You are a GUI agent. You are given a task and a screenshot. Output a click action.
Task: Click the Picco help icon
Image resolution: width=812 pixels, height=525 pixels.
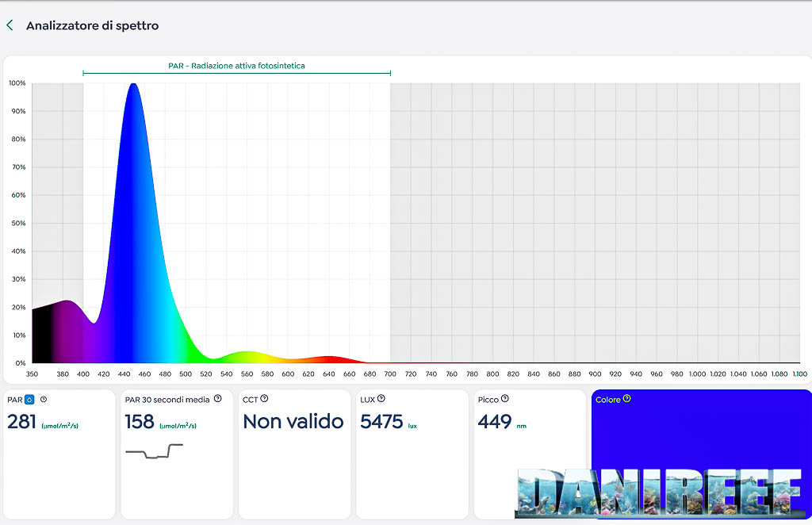coord(505,399)
